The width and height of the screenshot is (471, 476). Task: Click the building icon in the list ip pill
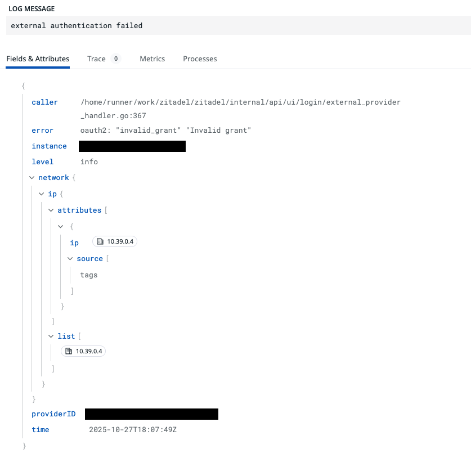click(x=69, y=351)
